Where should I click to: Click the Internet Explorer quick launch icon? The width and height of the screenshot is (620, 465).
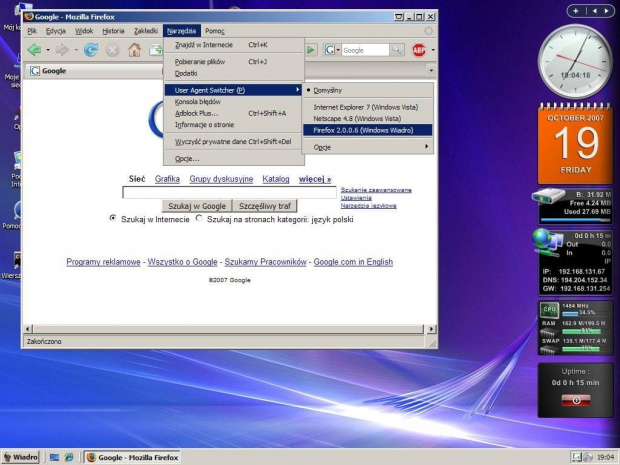69,457
